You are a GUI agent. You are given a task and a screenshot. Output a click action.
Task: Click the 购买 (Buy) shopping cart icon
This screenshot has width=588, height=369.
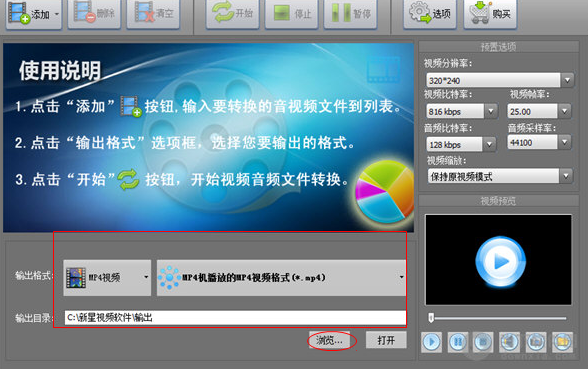point(490,14)
